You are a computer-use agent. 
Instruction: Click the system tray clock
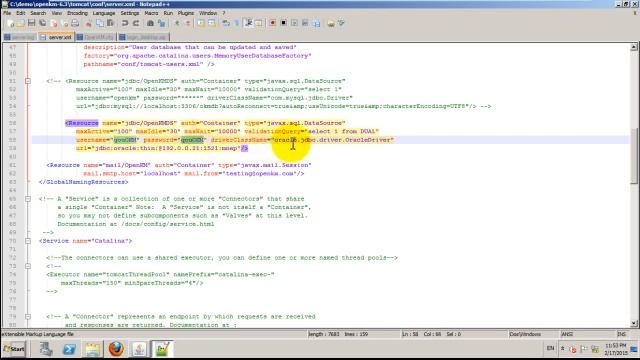point(616,349)
